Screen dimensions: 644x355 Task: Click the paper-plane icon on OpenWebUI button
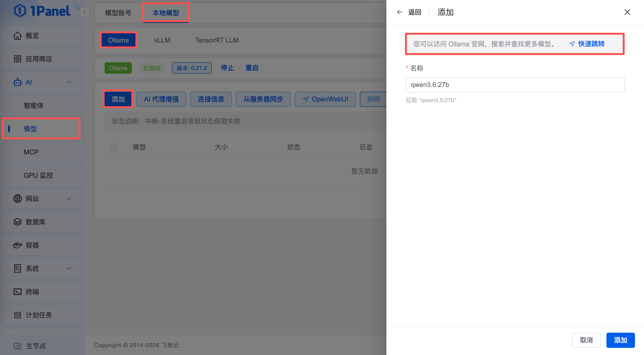pos(306,99)
